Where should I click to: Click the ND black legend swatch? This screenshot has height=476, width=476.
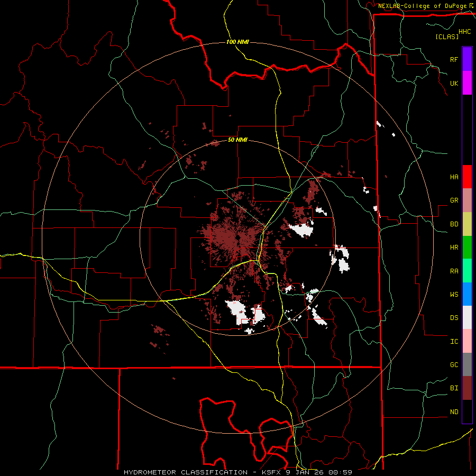point(467,411)
